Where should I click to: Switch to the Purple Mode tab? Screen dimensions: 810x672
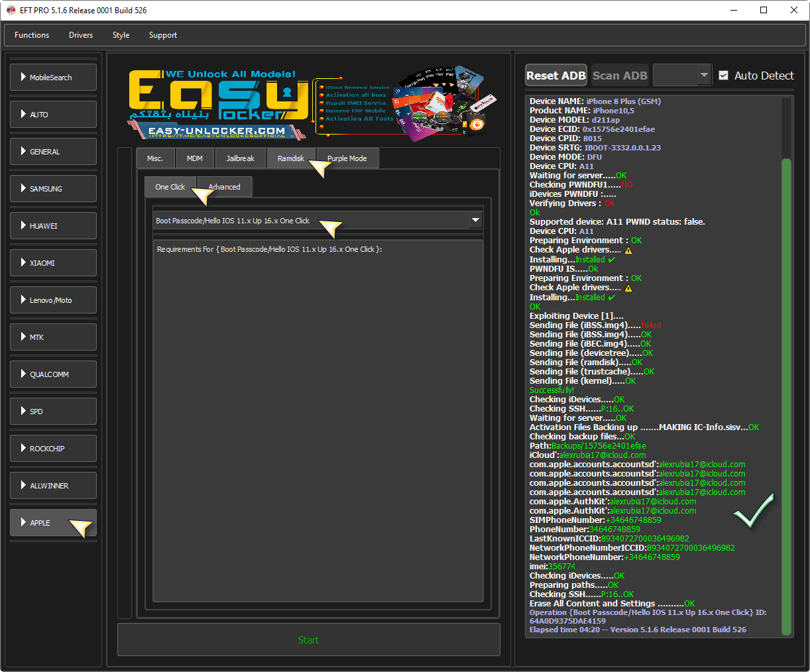coord(347,158)
